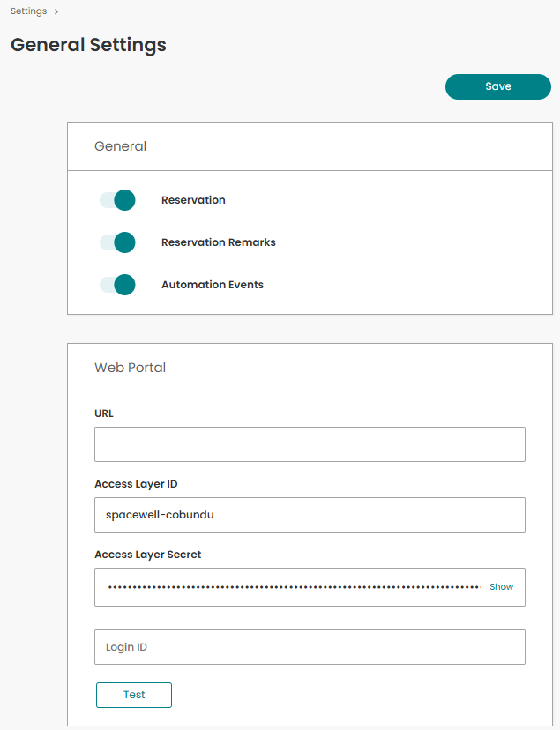Click the Reservation Remarks label text
Viewport: 560px width, 730px height.
219,242
